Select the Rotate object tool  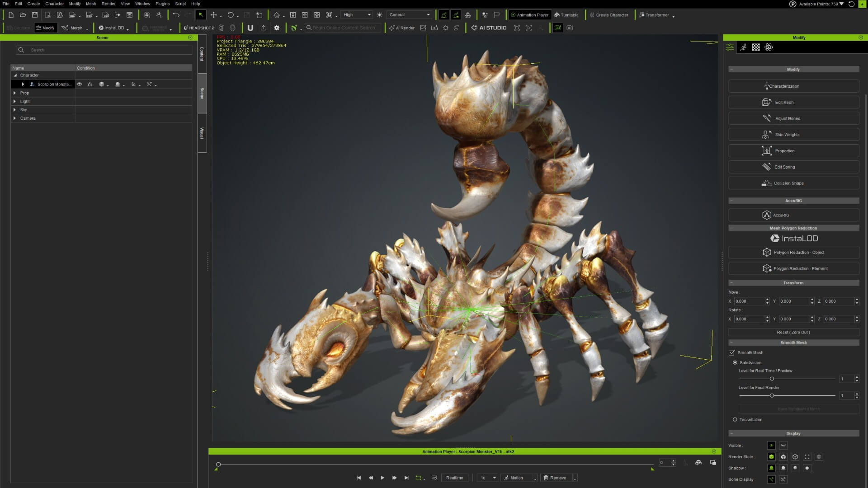(x=231, y=15)
